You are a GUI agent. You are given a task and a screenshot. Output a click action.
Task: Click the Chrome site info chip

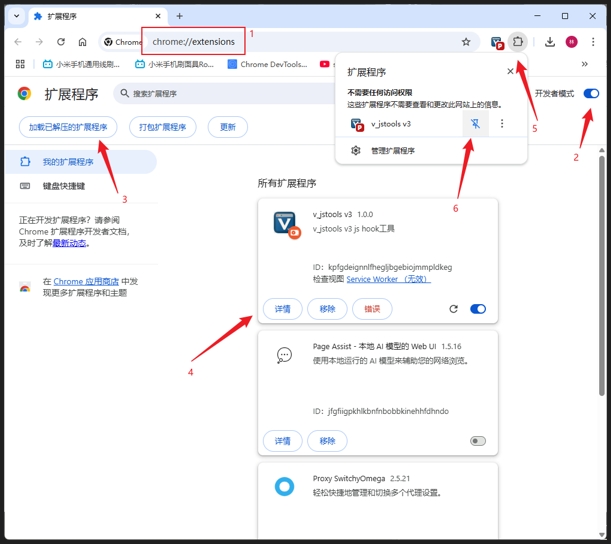(x=122, y=42)
